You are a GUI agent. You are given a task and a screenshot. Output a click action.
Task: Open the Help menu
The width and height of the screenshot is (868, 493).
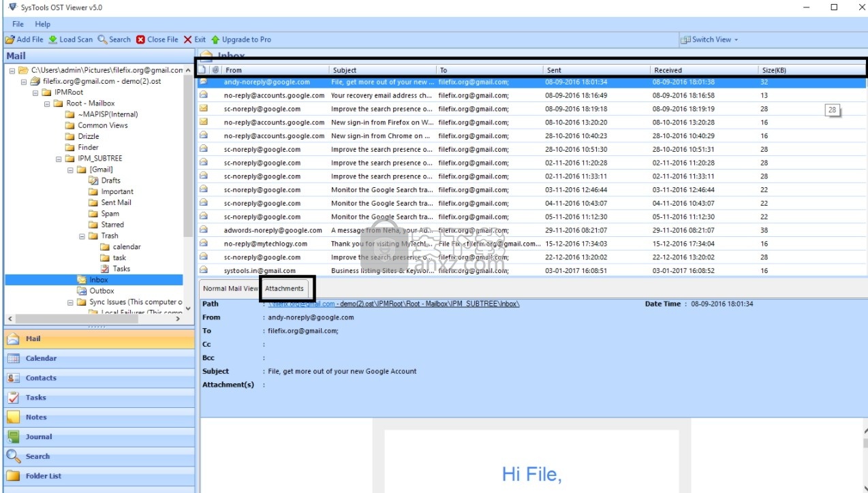click(43, 25)
